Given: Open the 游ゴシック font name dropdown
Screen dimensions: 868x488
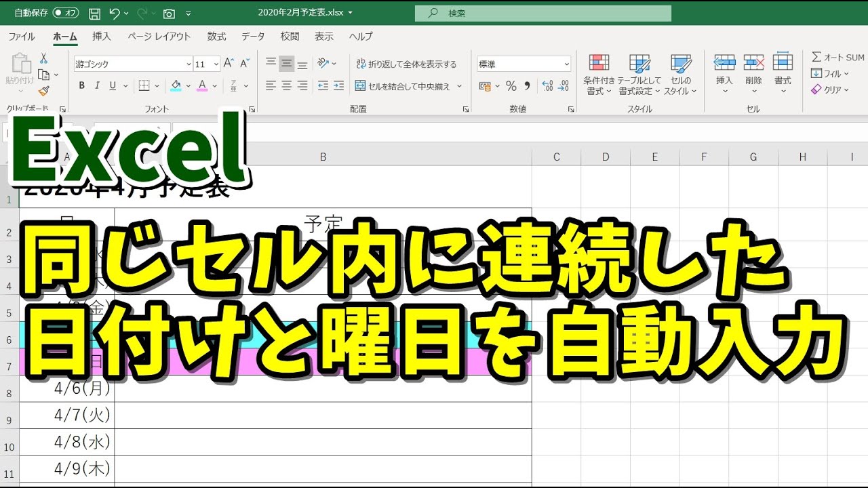Looking at the screenshot, I should point(189,64).
